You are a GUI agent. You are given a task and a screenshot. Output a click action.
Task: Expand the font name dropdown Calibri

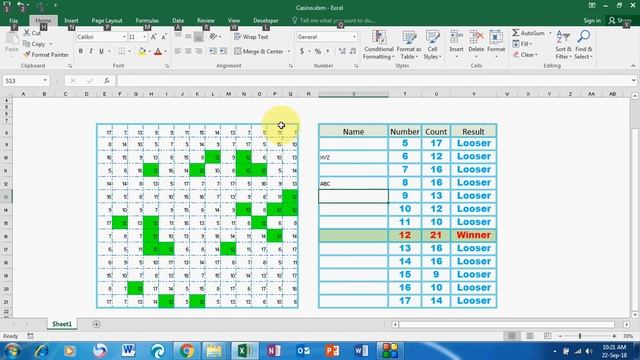(124, 37)
